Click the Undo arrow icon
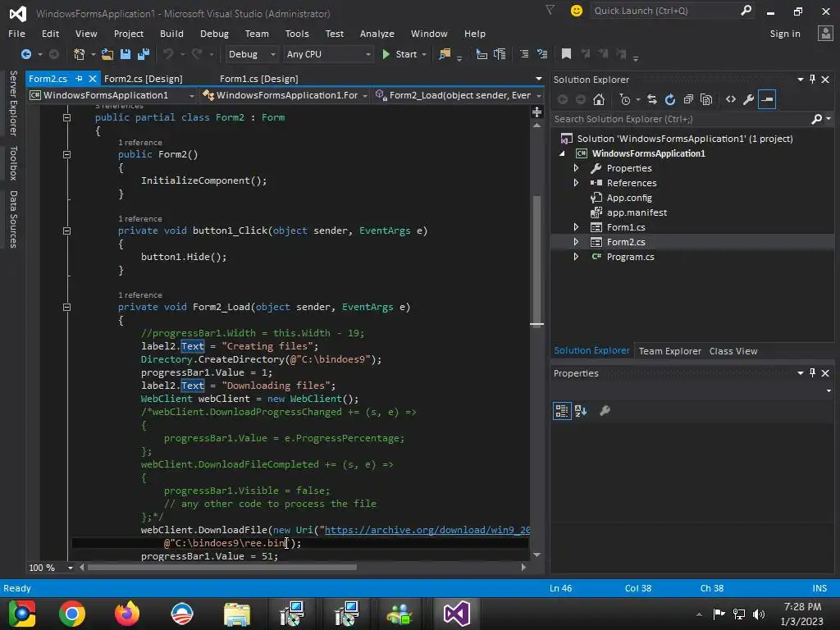 [168, 54]
